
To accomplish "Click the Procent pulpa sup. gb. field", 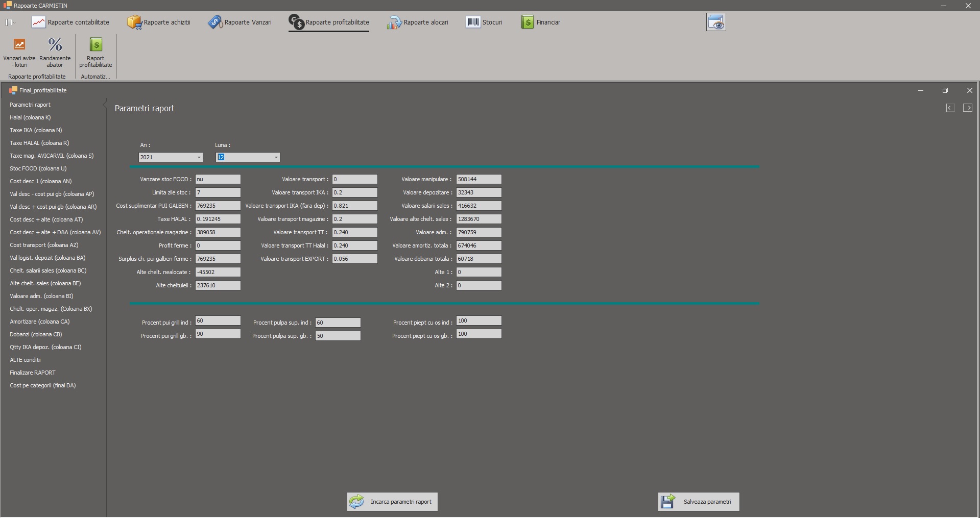I will click(338, 336).
